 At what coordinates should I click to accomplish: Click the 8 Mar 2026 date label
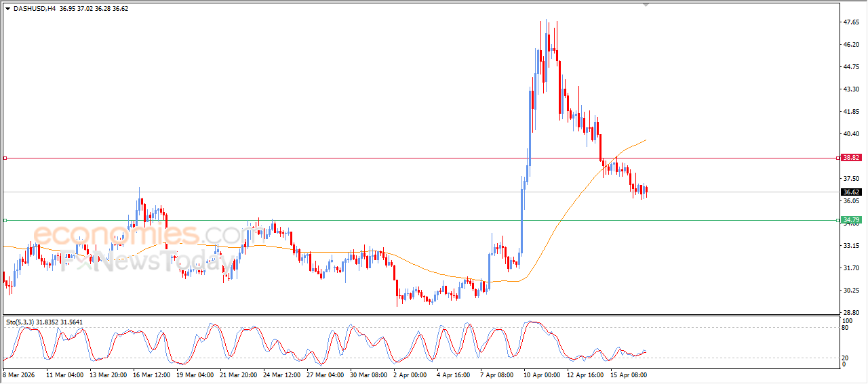(x=20, y=374)
